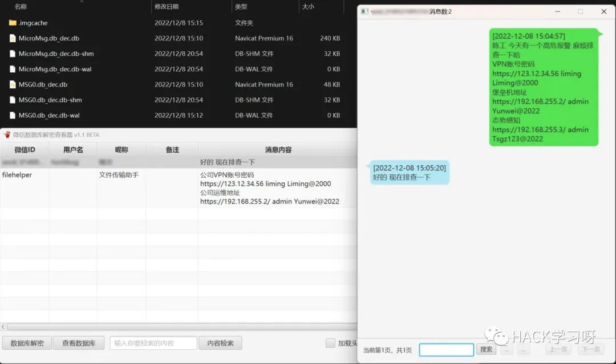Click the 数据库解密 button

pos(27,343)
